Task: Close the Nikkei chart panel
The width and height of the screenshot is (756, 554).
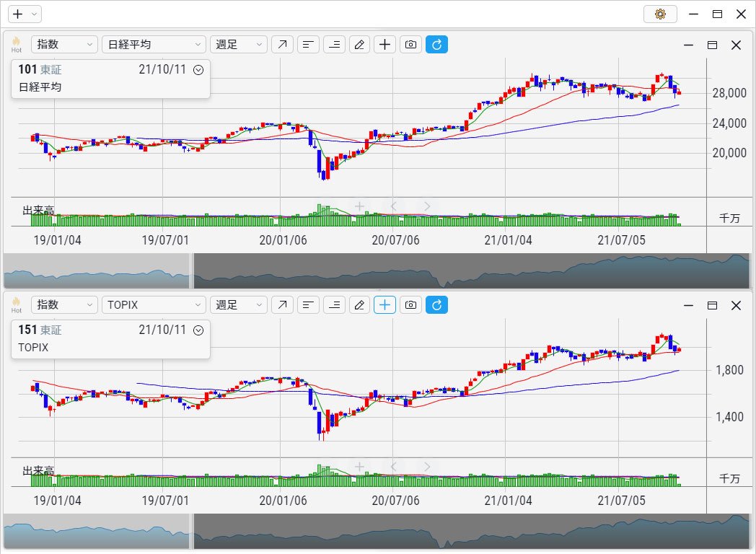Action: click(x=736, y=45)
